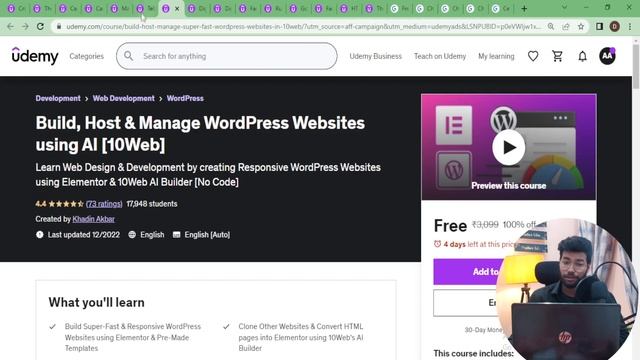The width and height of the screenshot is (640, 360).
Task: Open the Categories menu
Action: 87,56
